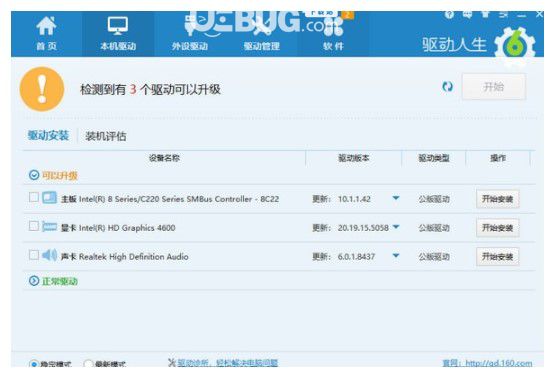The height and width of the screenshot is (373, 545).
Task: Click the motherboard device icon
Action: pyautogui.click(x=49, y=198)
